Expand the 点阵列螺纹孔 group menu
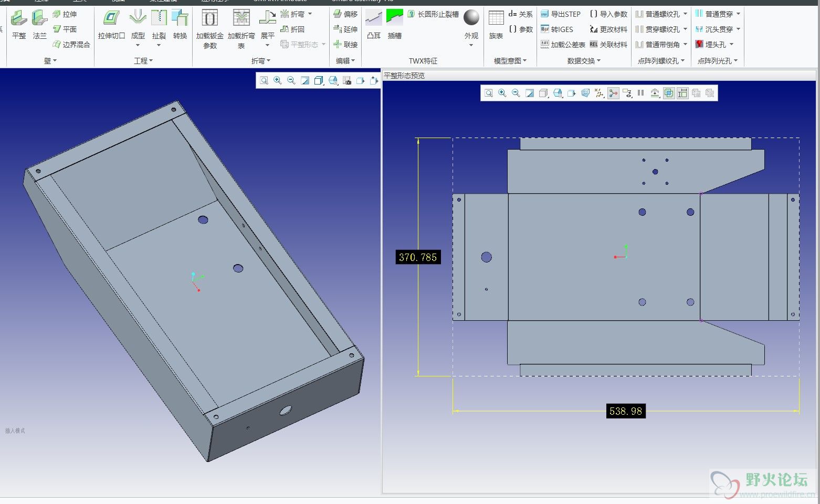The image size is (820, 504). click(661, 61)
